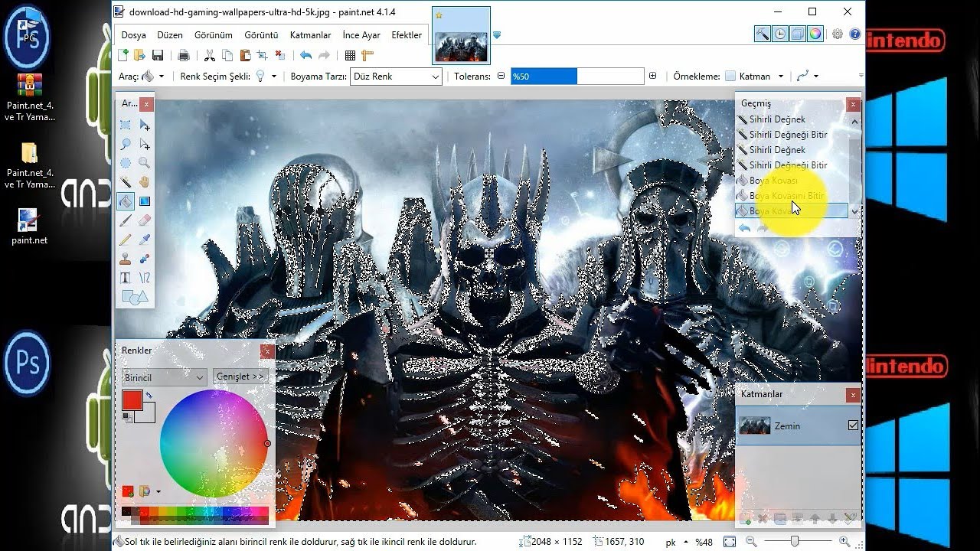The height and width of the screenshot is (551, 980).
Task: Select the Paint Bucket tool
Action: point(126,201)
